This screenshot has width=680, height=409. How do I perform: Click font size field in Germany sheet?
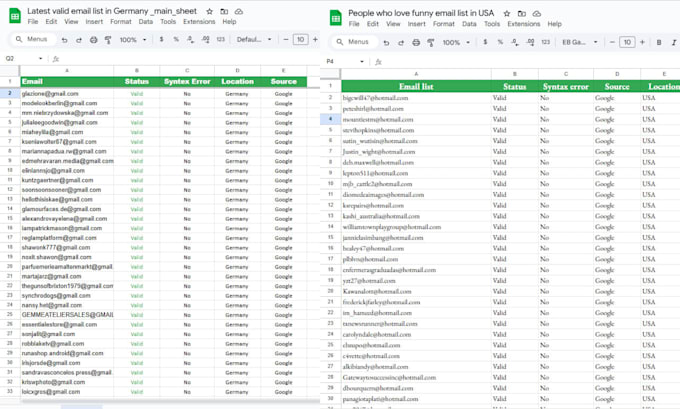[x=301, y=39]
